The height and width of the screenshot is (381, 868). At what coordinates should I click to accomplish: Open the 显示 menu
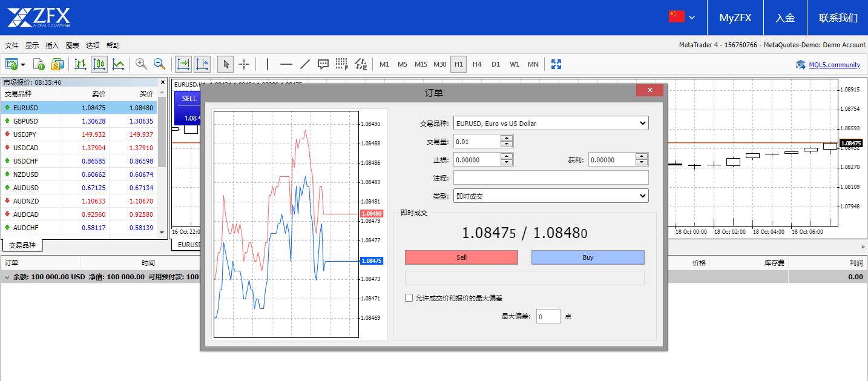[x=31, y=45]
